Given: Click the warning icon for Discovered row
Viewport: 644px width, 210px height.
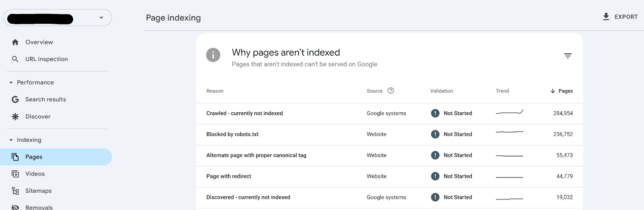Looking at the screenshot, I should pyautogui.click(x=435, y=197).
